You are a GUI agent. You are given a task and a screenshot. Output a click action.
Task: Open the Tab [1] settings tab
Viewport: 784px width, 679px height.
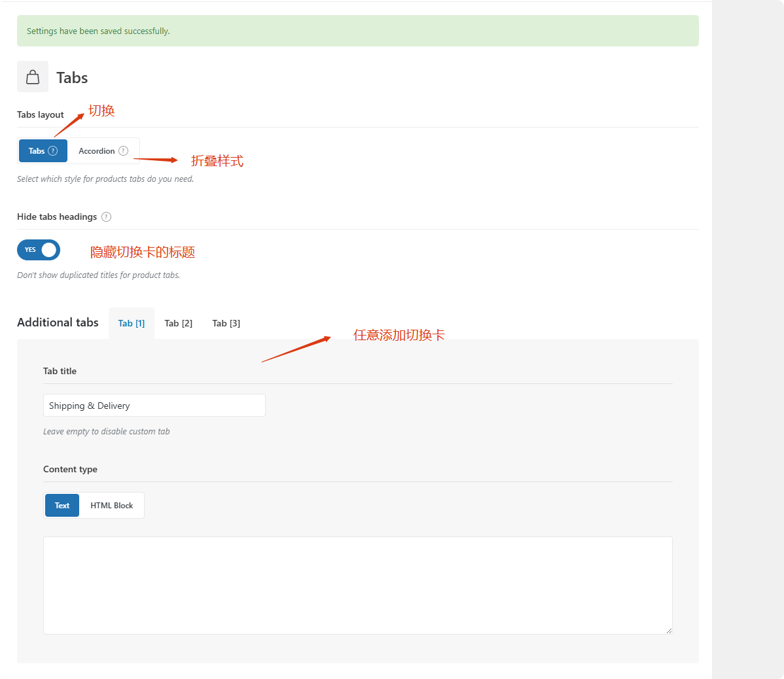point(132,323)
